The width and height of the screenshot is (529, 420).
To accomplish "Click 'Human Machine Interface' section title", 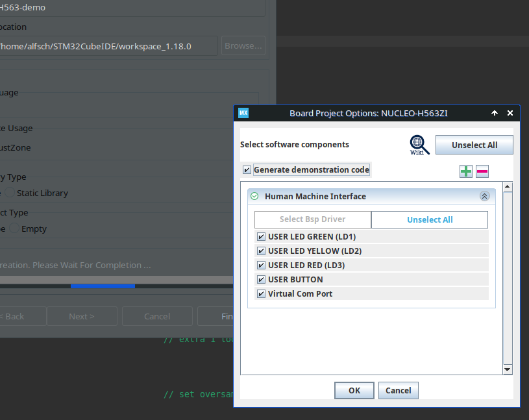I will tap(315, 196).
